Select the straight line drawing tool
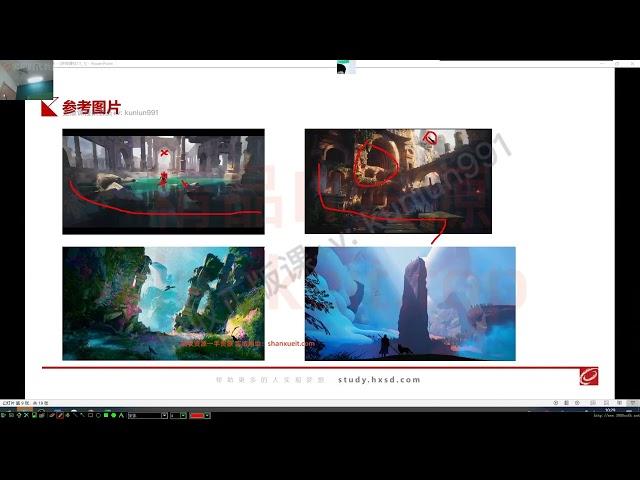Screen dimensions: 640x480 click(x=76, y=415)
